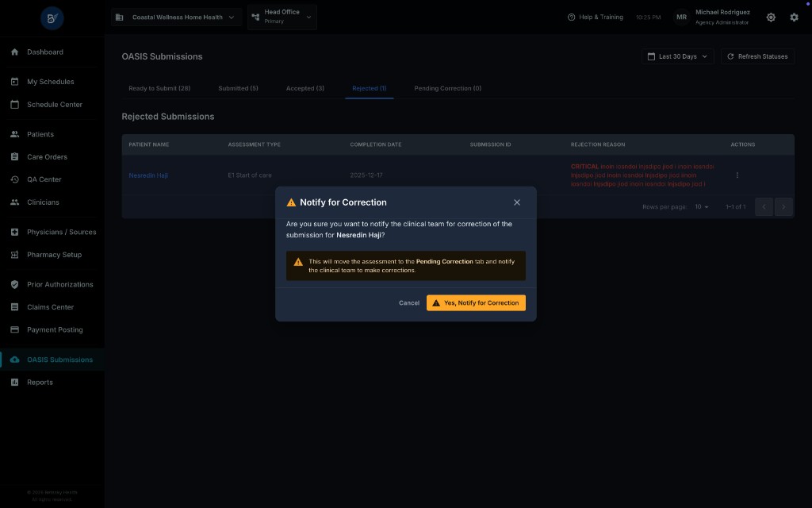Click the Head Office hierarchy icon
Image resolution: width=812 pixels, height=508 pixels.
(255, 17)
